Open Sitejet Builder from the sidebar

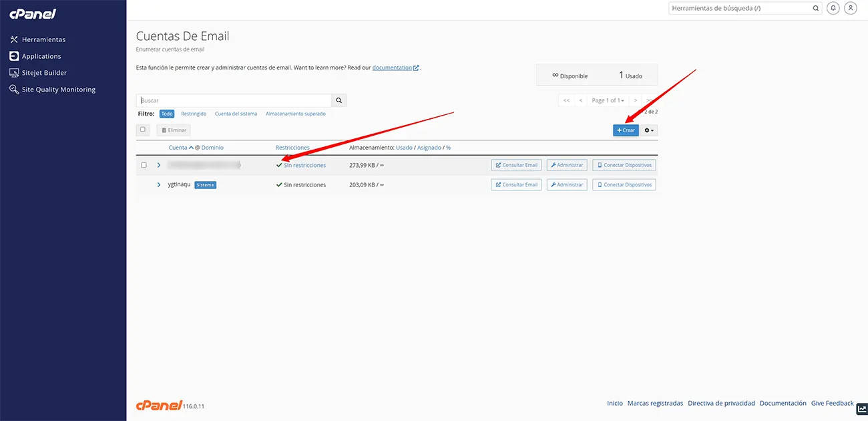click(44, 73)
